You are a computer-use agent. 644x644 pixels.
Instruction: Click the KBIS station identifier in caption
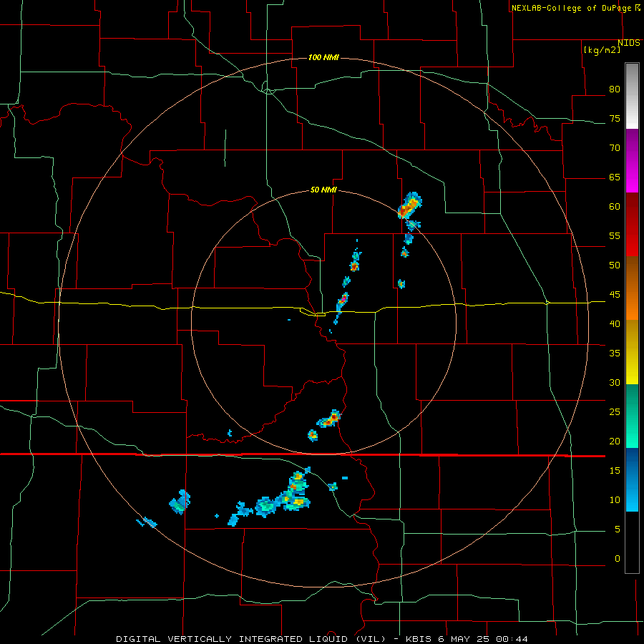pyautogui.click(x=421, y=639)
